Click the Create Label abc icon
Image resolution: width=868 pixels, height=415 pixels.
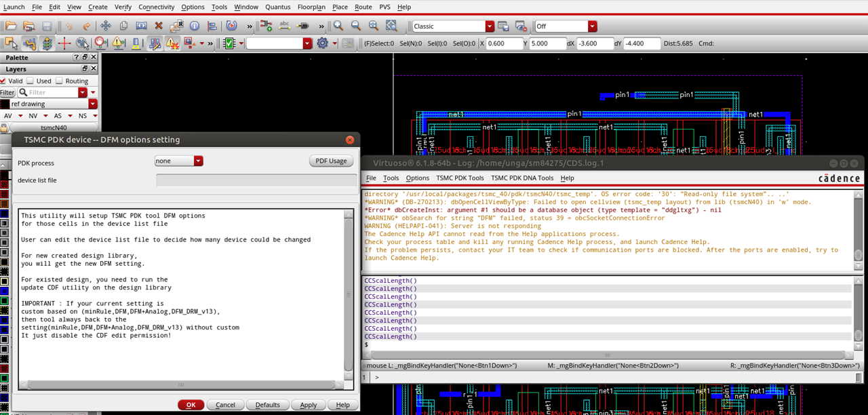285,26
